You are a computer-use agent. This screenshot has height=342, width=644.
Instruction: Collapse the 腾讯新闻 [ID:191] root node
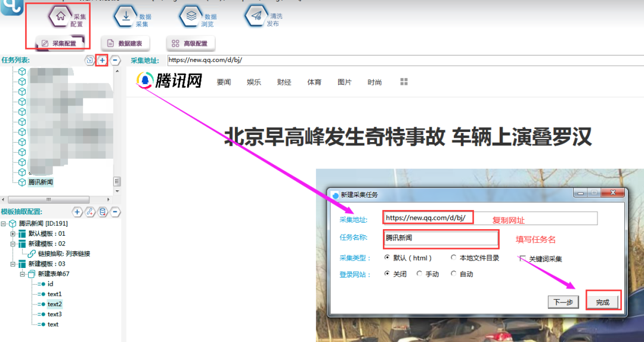coord(4,224)
